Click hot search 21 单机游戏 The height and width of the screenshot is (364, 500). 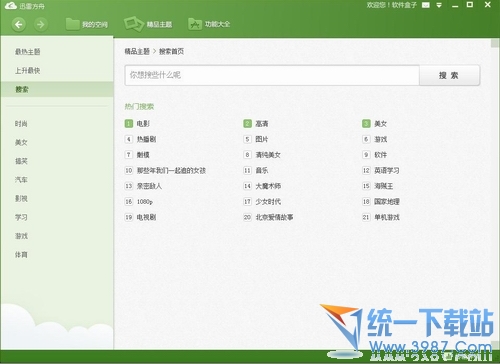(381, 217)
